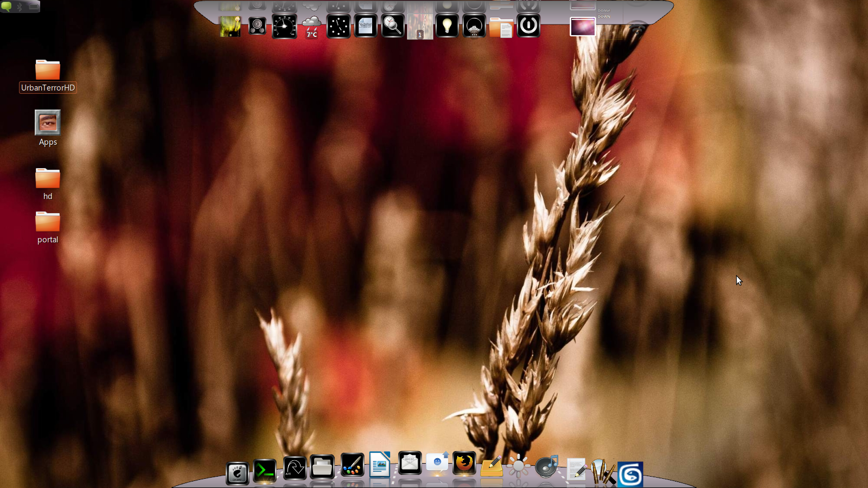Image resolution: width=868 pixels, height=488 pixels.
Task: Open the terminal from the bottom dock
Action: click(x=265, y=470)
